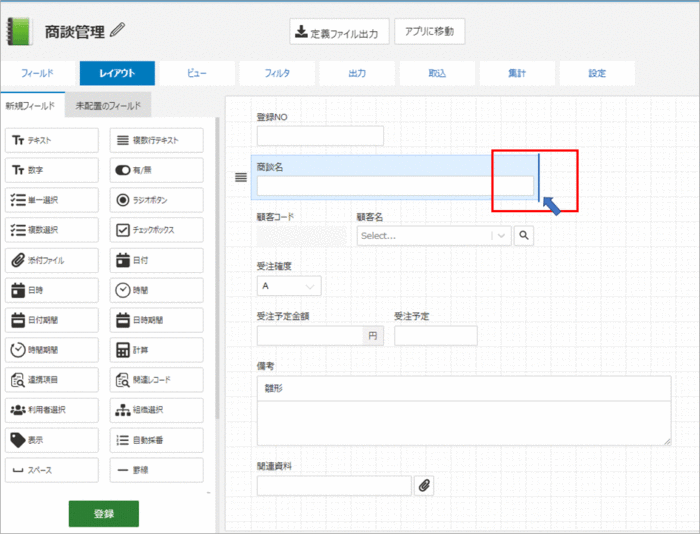Select the 時間期間 field type
This screenshot has width=700, height=534.
tap(52, 350)
